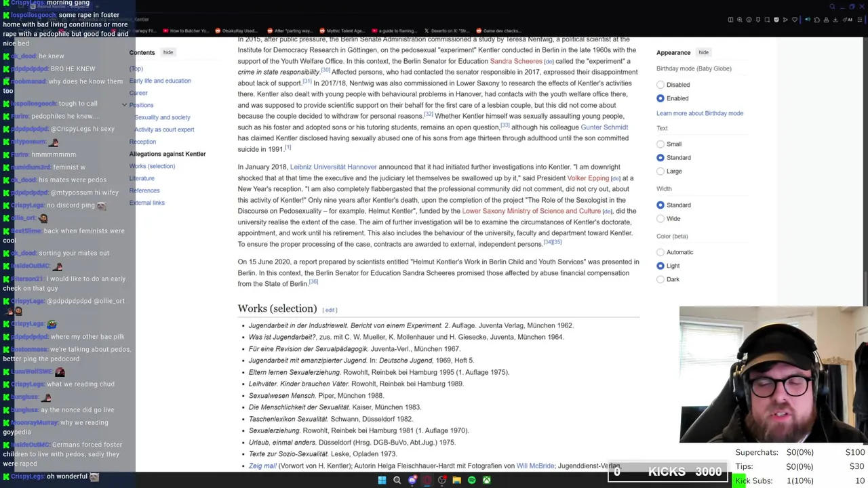The image size is (868, 488).
Task: Open the Will McBride link
Action: [535, 466]
